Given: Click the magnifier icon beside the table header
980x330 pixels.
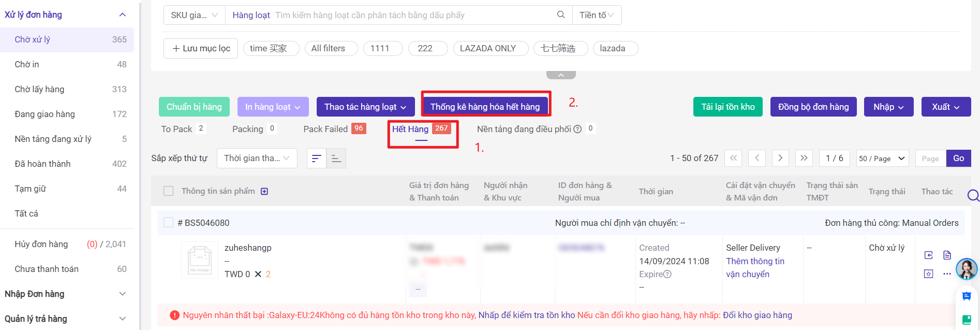Looking at the screenshot, I should (973, 195).
